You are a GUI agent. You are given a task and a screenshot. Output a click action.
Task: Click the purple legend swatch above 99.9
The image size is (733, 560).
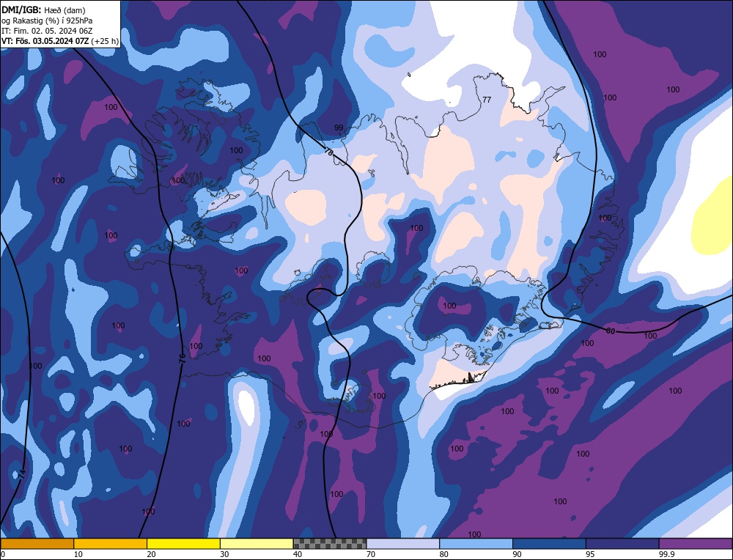(x=696, y=543)
